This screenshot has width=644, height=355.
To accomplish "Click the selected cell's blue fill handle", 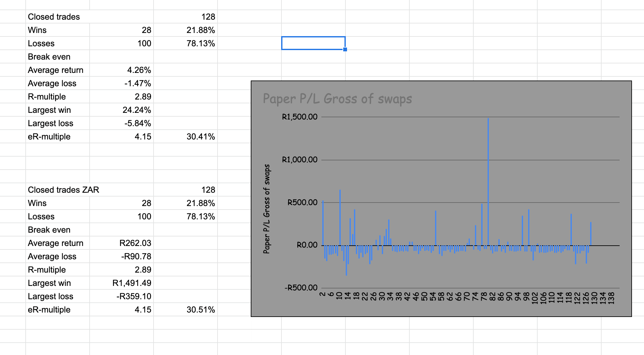I will (345, 49).
